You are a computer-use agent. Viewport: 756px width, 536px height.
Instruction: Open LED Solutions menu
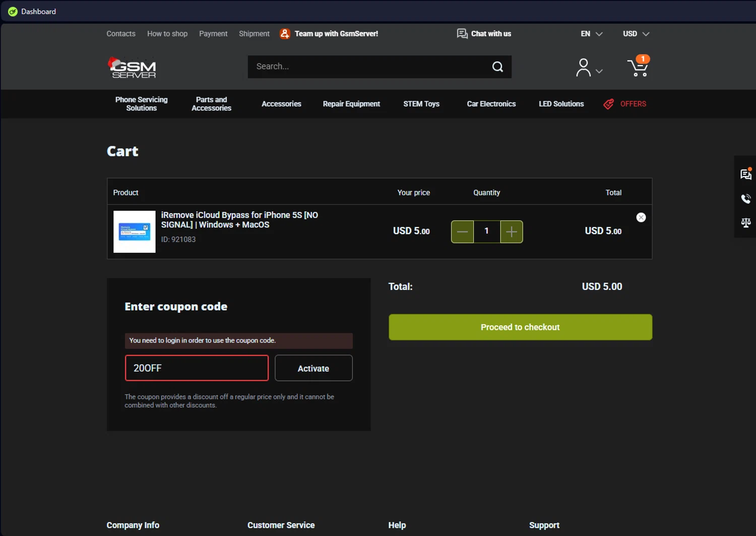[x=561, y=104]
